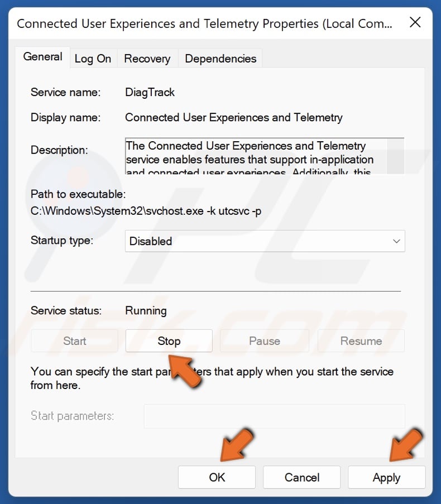Click the Display name value text
Viewport: 441px width, 504px height.
tap(233, 117)
